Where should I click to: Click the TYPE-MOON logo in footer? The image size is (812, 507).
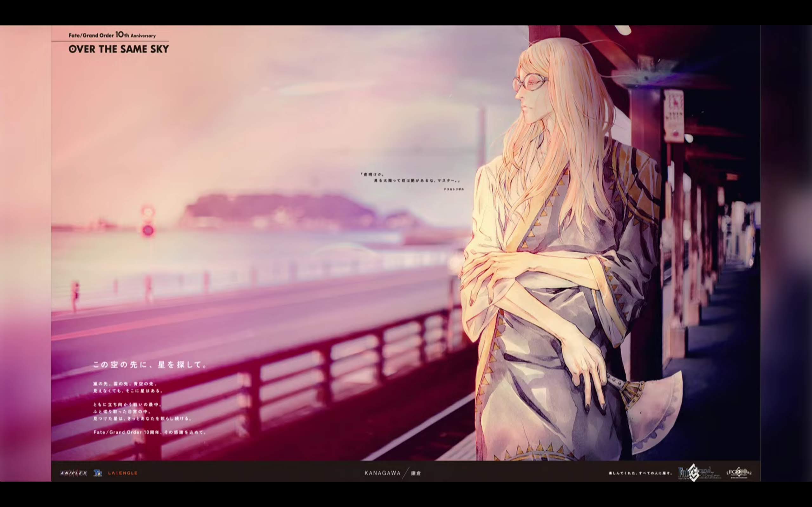98,473
